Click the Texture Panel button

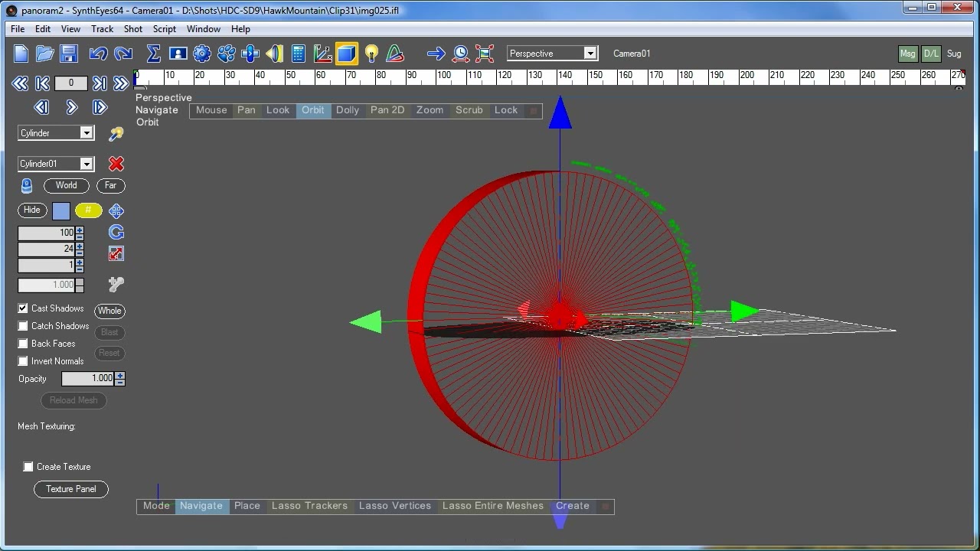pyautogui.click(x=71, y=489)
